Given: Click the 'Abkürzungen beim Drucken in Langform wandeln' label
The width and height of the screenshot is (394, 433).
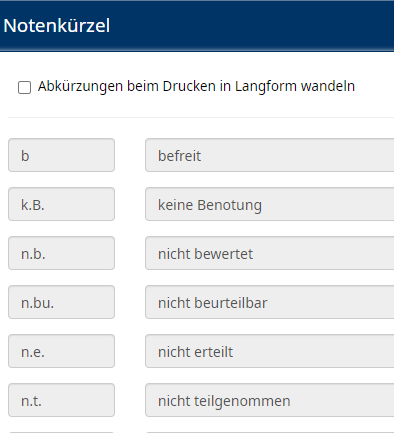Looking at the screenshot, I should click(x=196, y=86).
